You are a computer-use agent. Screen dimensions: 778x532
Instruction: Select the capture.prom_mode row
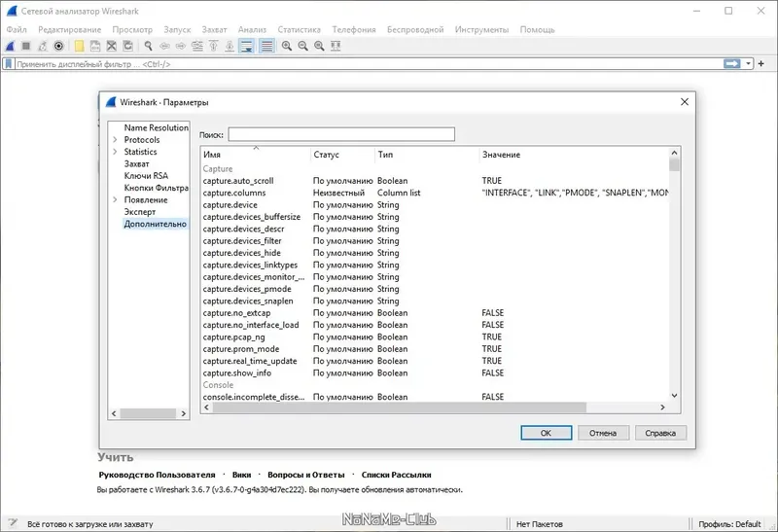[x=435, y=349]
